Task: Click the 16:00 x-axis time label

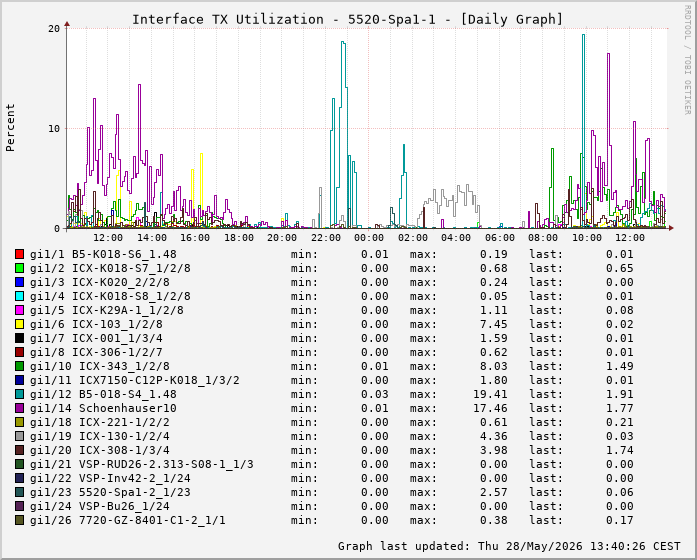Action: click(195, 238)
